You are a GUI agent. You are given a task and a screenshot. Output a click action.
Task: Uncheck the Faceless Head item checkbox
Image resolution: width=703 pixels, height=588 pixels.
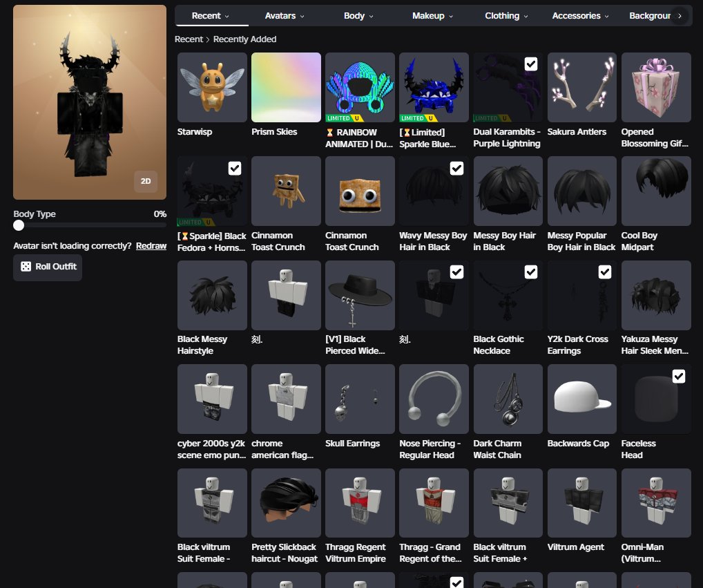pos(678,376)
